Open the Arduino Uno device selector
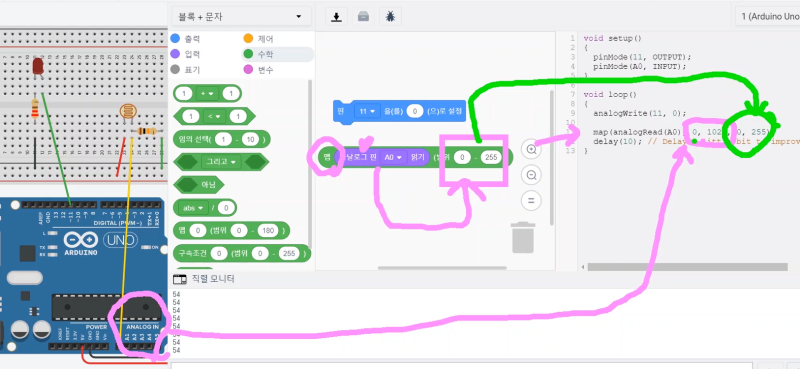The image size is (800, 369). (767, 17)
